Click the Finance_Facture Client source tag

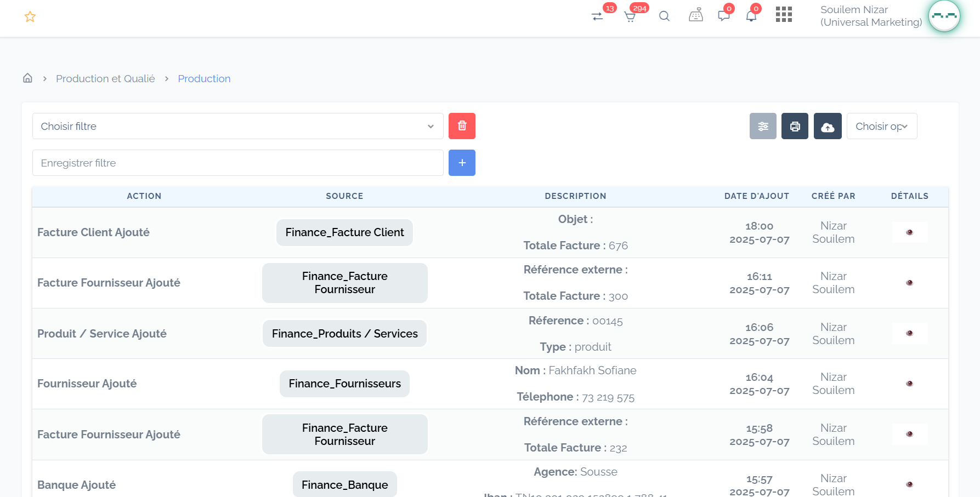click(x=344, y=232)
